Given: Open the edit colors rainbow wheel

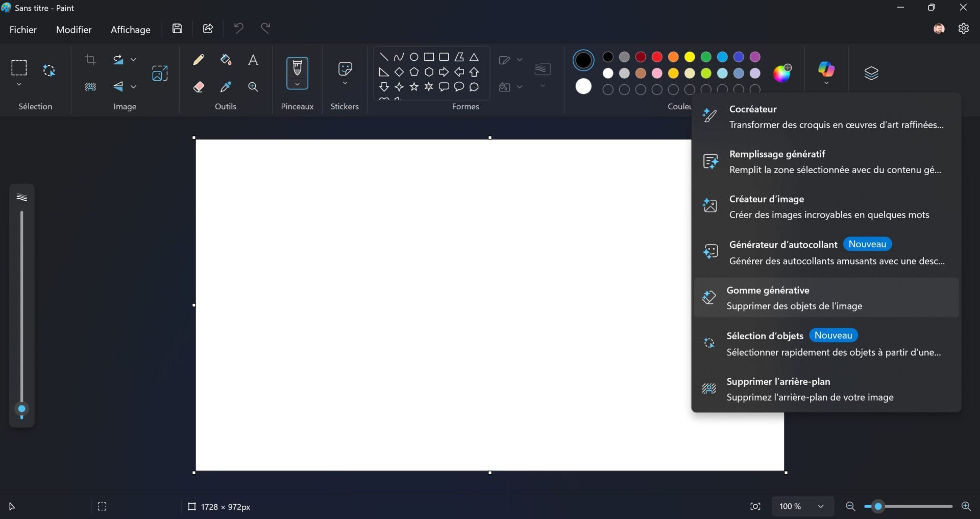Looking at the screenshot, I should (782, 73).
